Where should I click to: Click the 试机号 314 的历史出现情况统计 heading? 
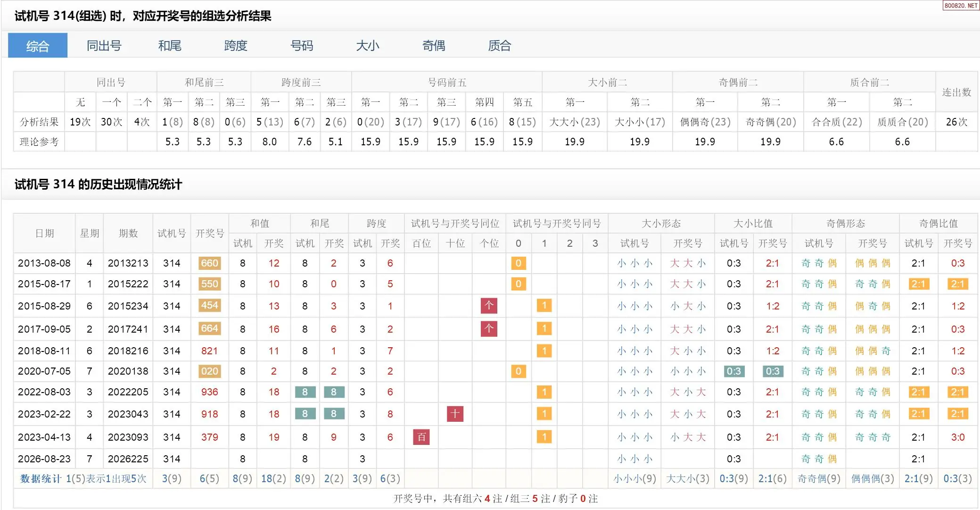pos(99,184)
